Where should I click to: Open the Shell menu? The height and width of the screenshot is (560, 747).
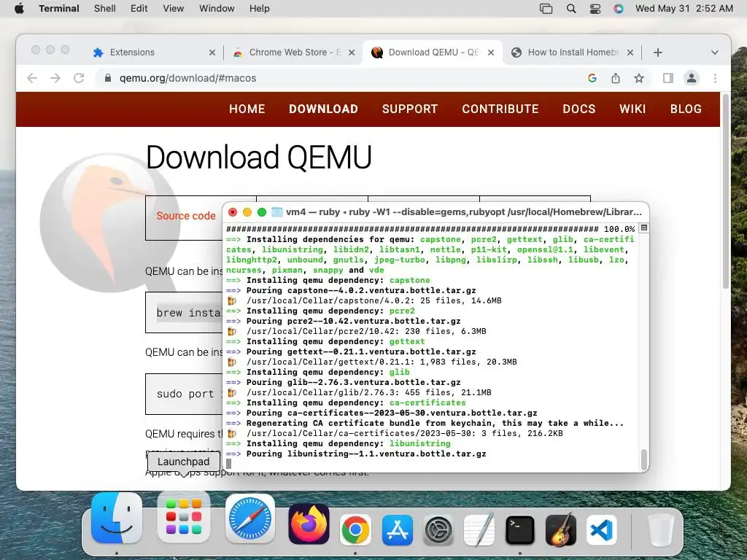105,9
